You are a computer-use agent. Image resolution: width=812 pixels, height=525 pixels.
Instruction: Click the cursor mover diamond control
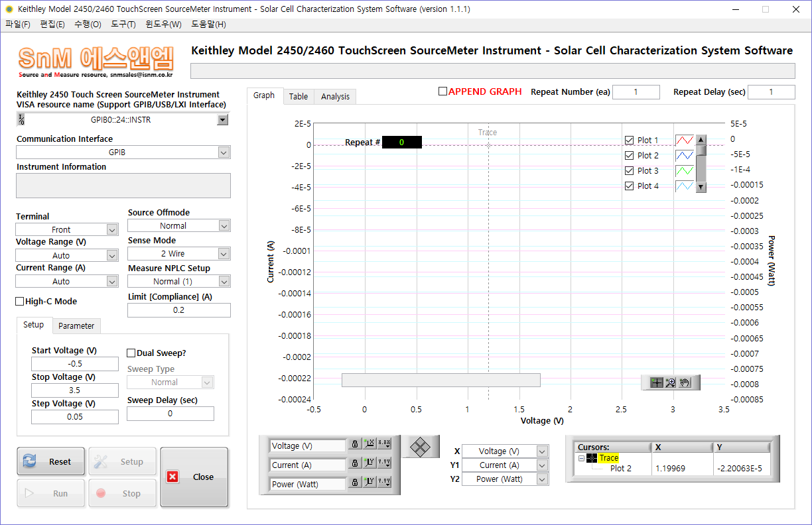click(419, 447)
